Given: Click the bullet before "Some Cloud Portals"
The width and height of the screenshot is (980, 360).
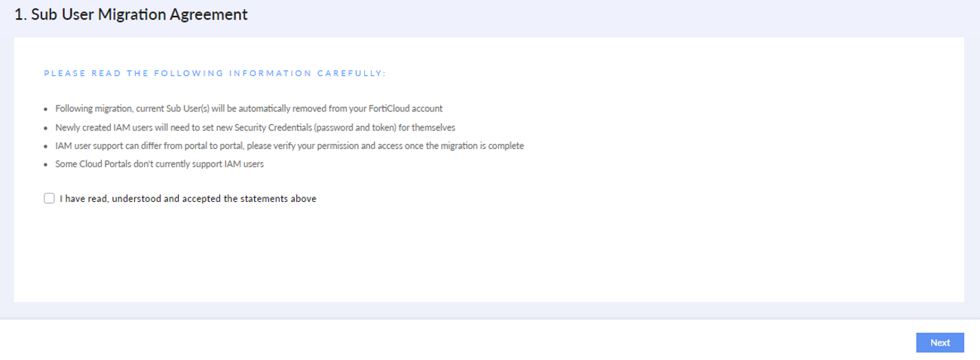Looking at the screenshot, I should [47, 163].
